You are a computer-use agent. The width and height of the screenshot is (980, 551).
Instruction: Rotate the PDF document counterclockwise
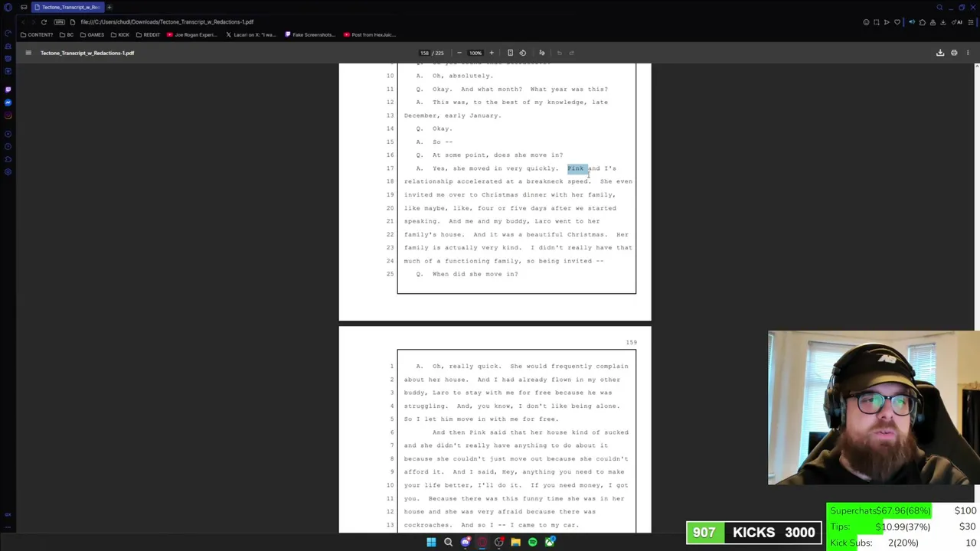523,53
